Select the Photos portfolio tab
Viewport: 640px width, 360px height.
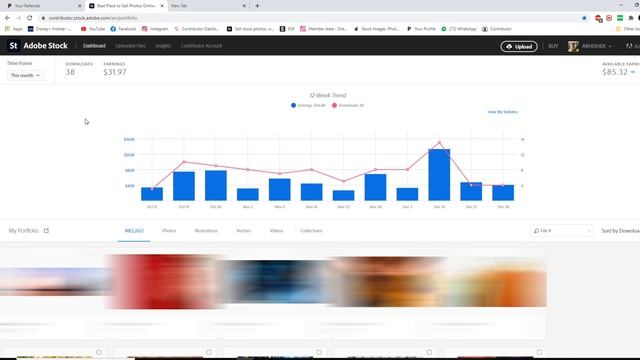click(169, 231)
